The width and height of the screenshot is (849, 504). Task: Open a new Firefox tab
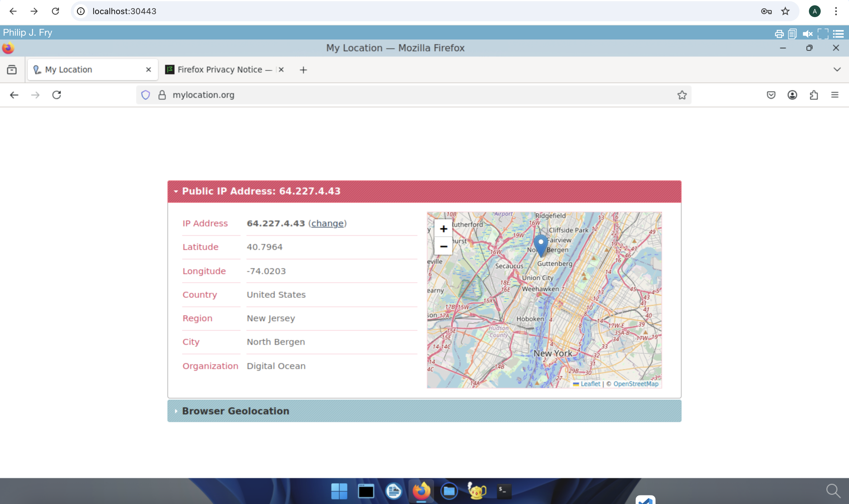(303, 70)
